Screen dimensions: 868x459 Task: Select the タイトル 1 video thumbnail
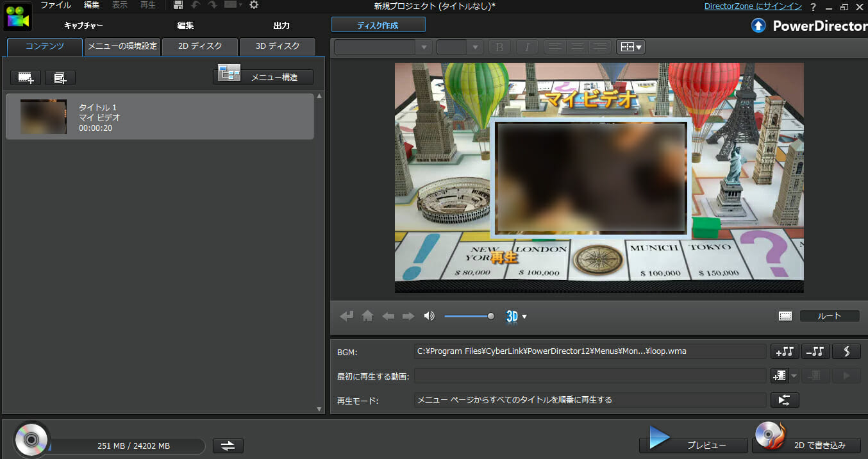click(x=44, y=117)
